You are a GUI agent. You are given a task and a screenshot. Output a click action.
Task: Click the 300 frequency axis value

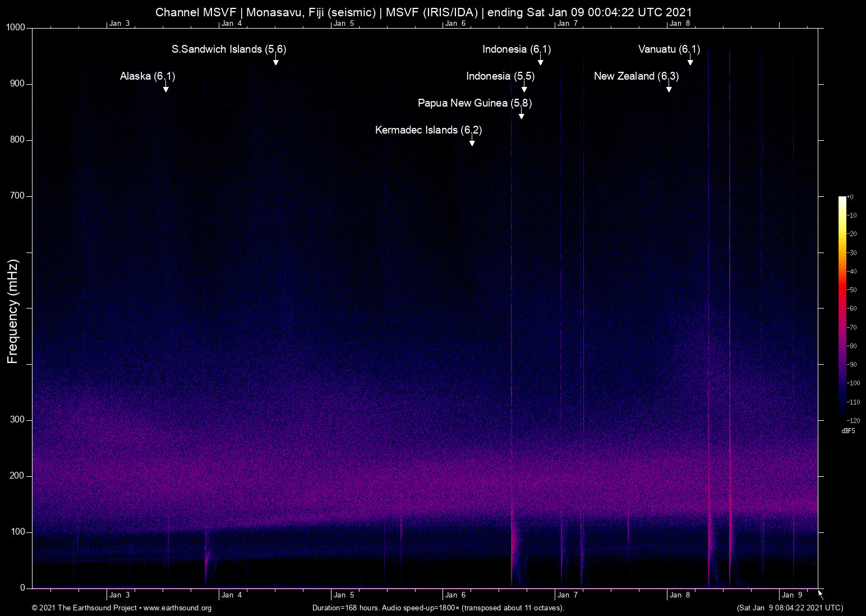click(x=17, y=420)
